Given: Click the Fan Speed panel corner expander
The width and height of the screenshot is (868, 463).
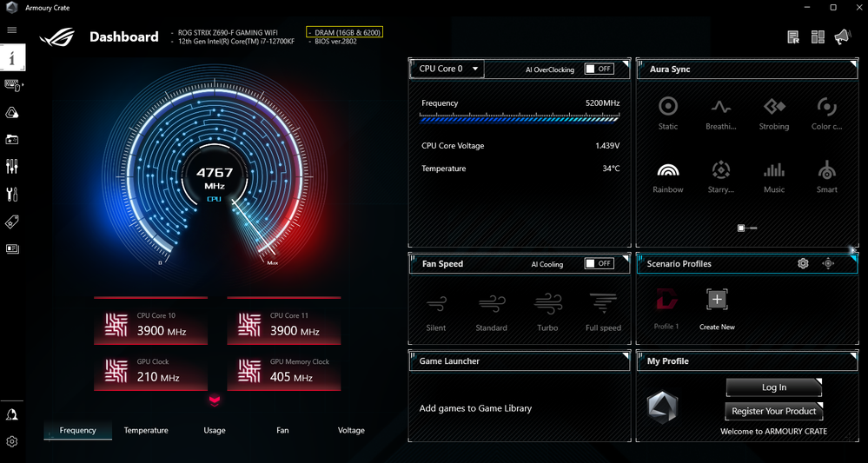Looking at the screenshot, I should [626, 257].
